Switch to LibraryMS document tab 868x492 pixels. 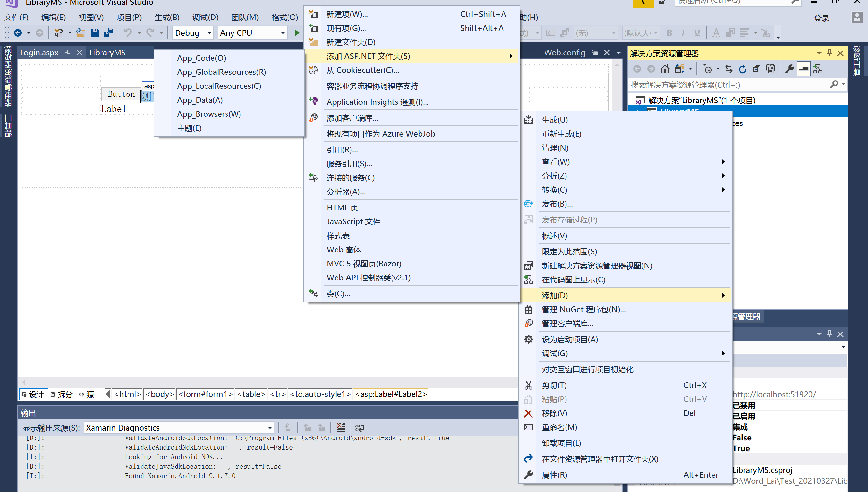pos(108,53)
